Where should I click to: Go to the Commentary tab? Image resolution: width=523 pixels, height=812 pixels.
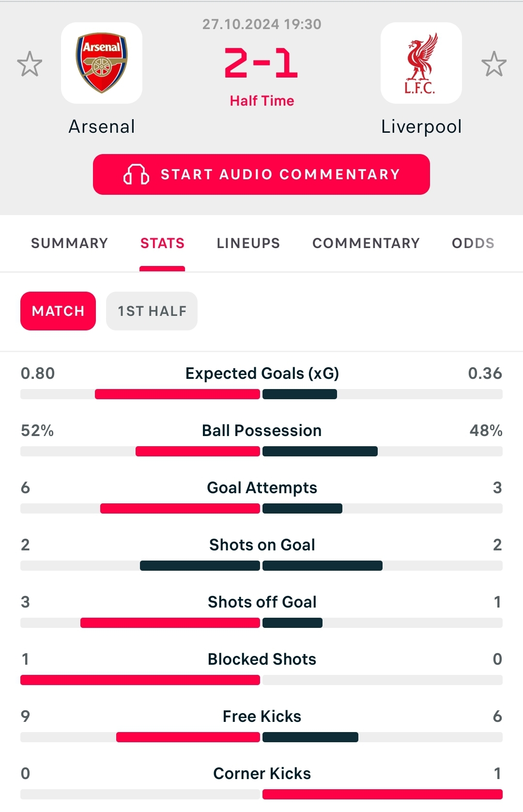366,243
